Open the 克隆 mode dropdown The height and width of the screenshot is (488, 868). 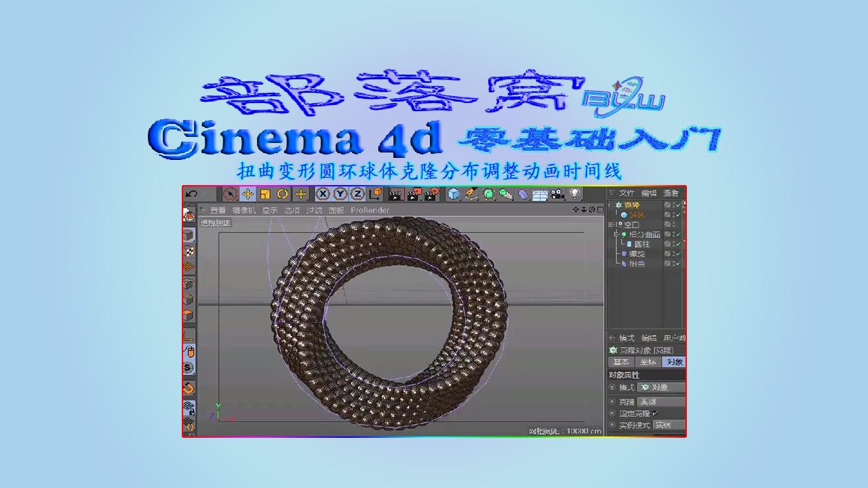pyautogui.click(x=661, y=401)
